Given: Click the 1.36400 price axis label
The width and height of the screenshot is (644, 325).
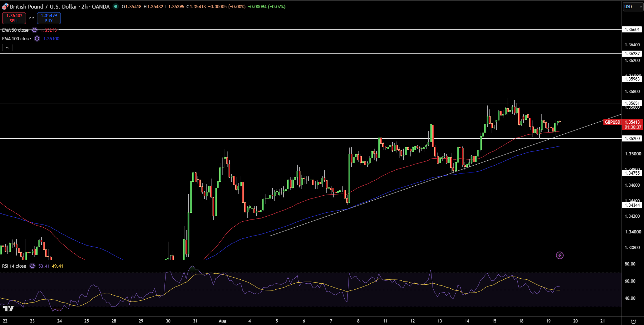Looking at the screenshot, I should pyautogui.click(x=632, y=45).
